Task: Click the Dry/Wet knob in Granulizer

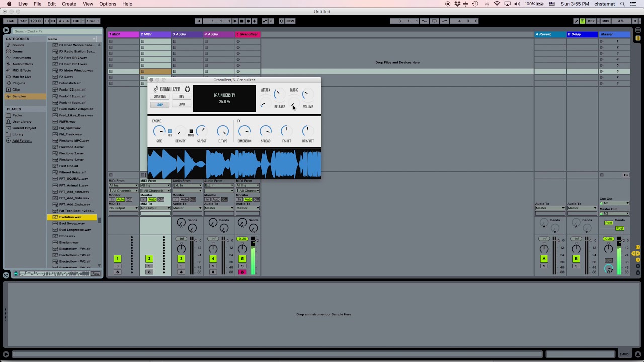Action: tap(307, 131)
